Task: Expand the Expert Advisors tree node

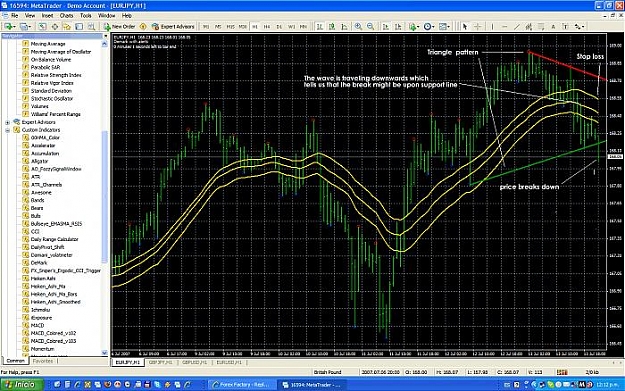Action: 8,122
